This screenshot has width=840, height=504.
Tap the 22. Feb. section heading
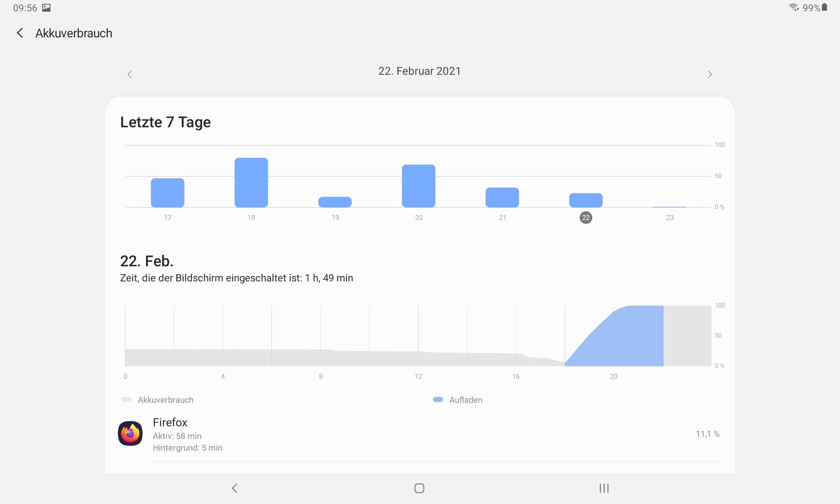tap(147, 261)
